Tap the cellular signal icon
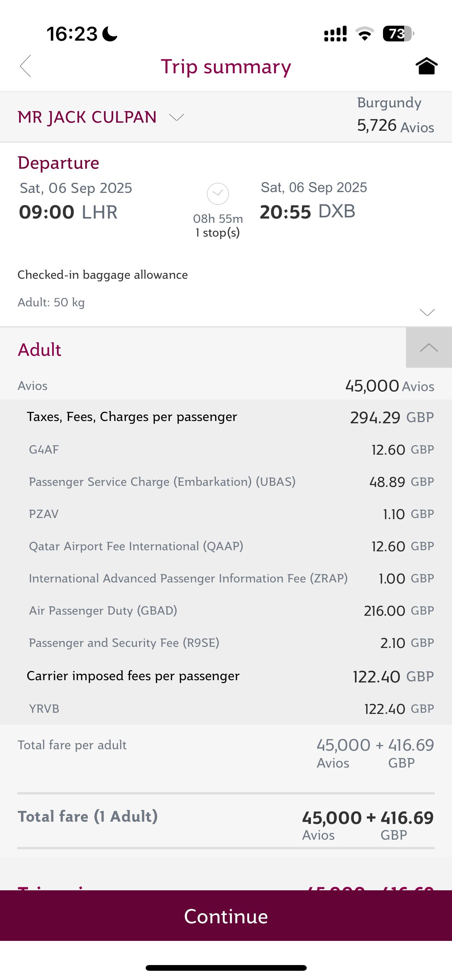The image size is (452, 980). 335,34
